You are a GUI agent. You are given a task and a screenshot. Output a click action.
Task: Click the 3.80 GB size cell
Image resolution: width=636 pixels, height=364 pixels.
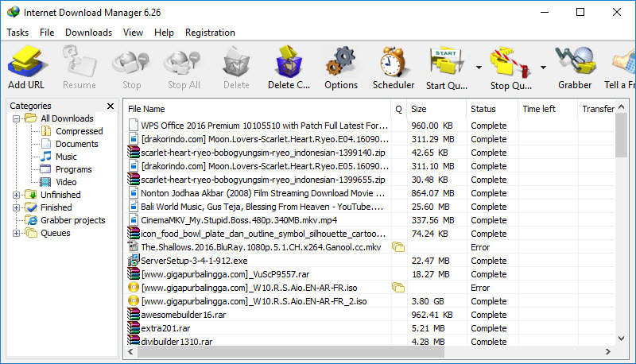(428, 301)
